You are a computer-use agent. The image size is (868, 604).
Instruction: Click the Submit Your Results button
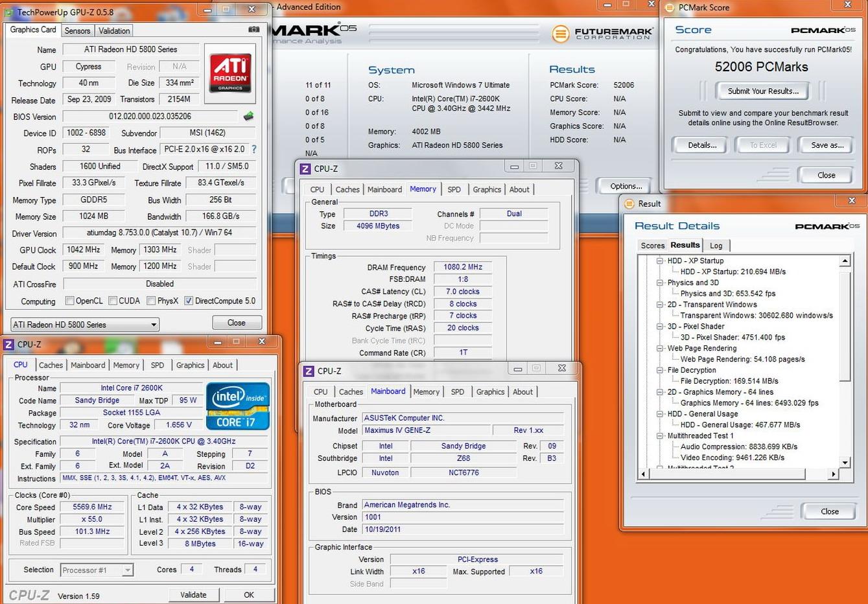763,91
